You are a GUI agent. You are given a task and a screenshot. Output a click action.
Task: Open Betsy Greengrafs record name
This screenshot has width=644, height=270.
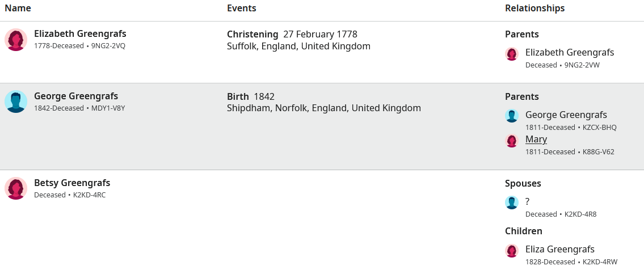72,183
